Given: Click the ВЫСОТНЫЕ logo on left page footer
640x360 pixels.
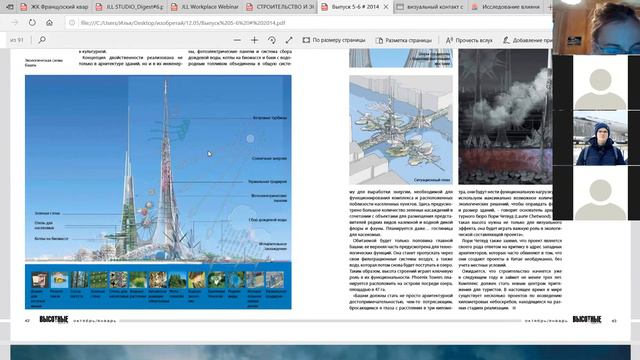Looking at the screenshot, I should pyautogui.click(x=53, y=320).
